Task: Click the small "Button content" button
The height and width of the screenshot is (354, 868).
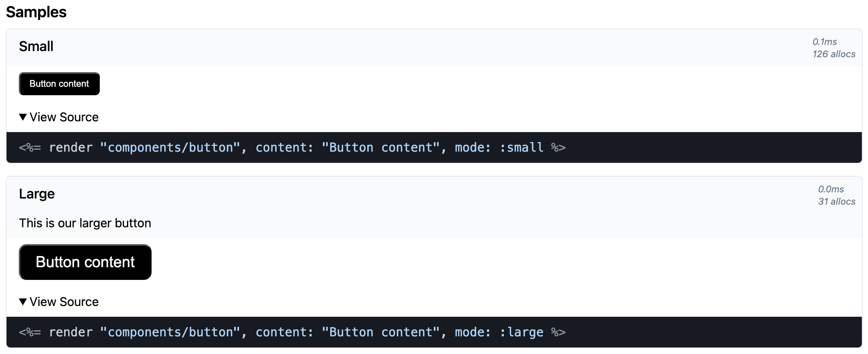Action: click(59, 84)
